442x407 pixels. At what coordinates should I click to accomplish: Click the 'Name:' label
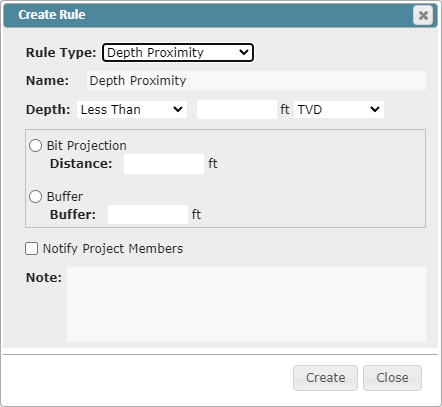(47, 81)
